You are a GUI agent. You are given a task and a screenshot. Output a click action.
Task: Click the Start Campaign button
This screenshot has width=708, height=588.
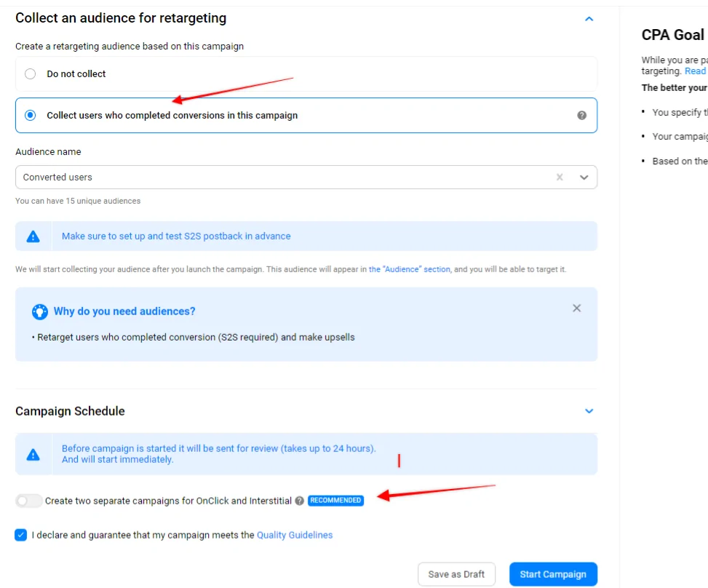tap(553, 574)
